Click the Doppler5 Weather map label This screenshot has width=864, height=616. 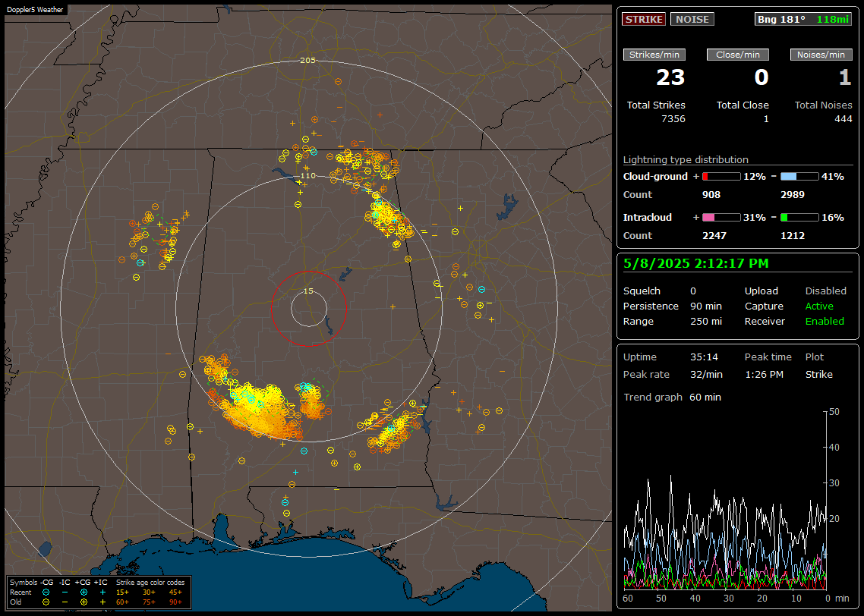pos(35,10)
